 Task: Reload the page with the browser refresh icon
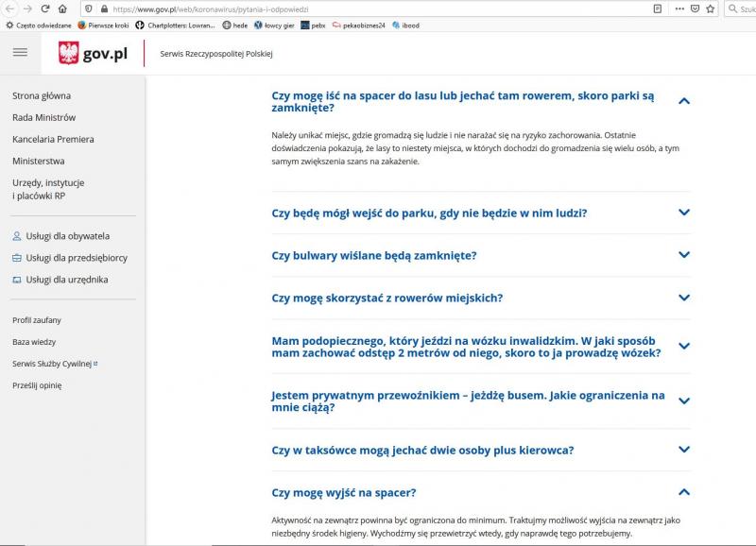(x=44, y=9)
